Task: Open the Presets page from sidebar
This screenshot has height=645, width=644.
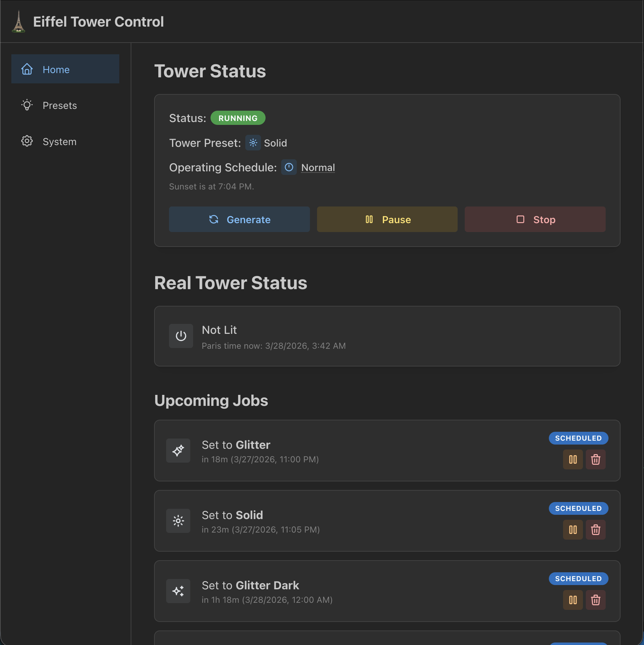Action: pos(60,105)
